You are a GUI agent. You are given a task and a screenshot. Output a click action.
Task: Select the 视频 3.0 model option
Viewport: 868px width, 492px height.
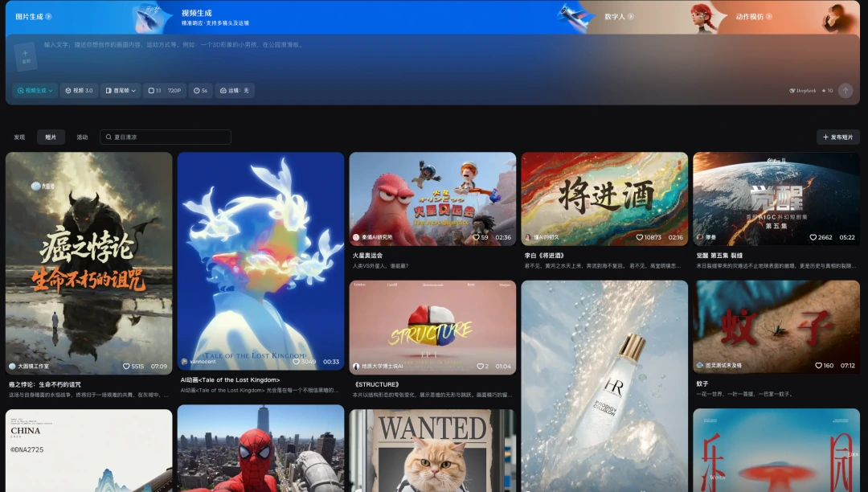(79, 91)
